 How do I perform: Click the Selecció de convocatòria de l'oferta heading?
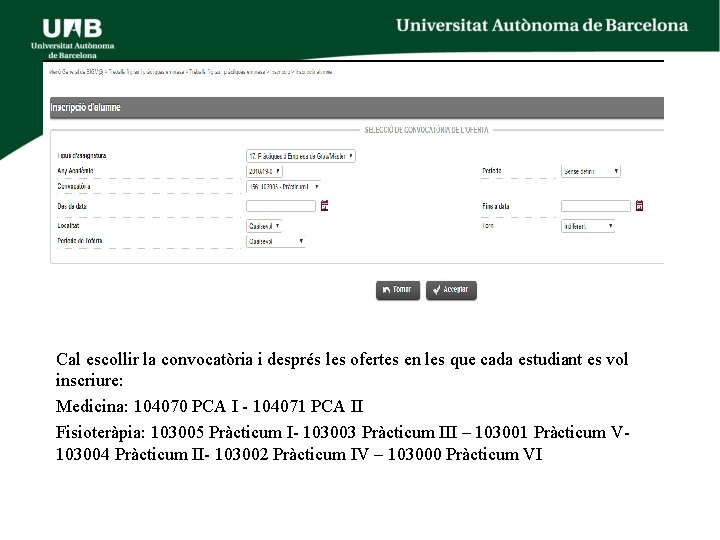(x=427, y=130)
